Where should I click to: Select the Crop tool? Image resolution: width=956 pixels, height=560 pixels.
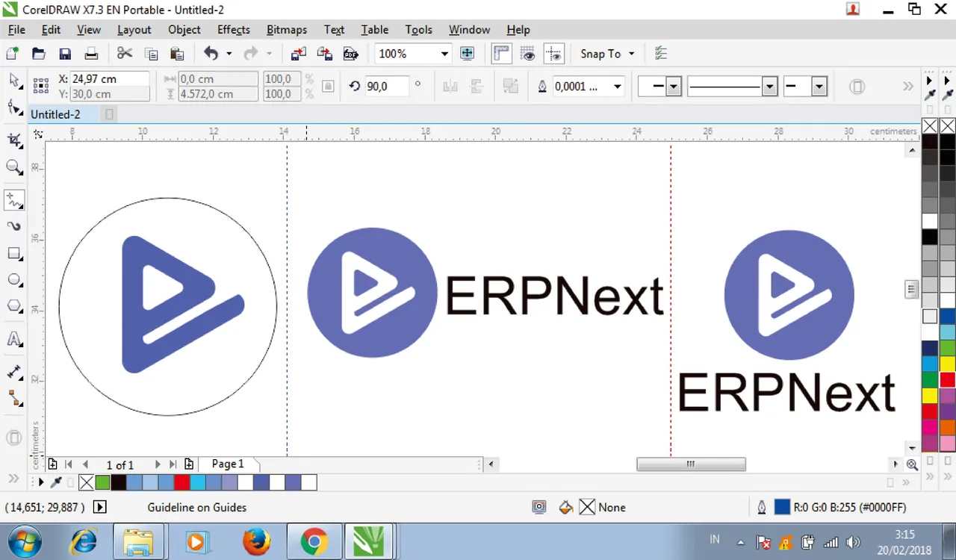click(x=13, y=140)
